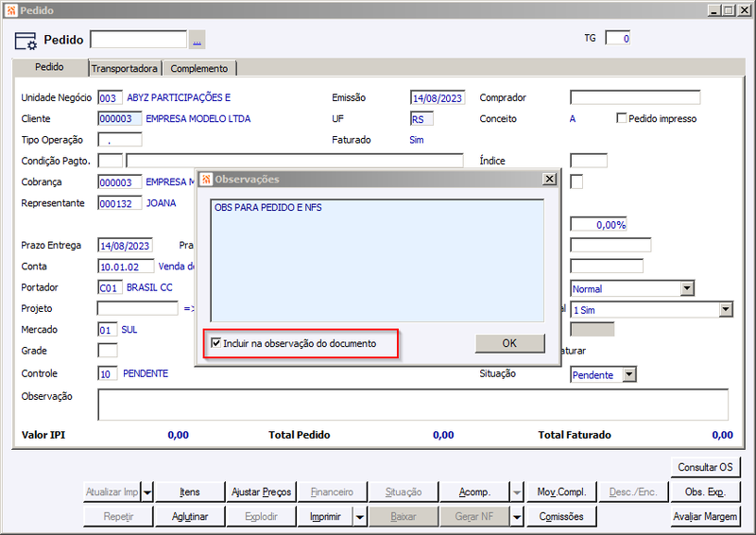The height and width of the screenshot is (535, 756).
Task: Click the Representante code field 000132
Action: pyautogui.click(x=120, y=203)
